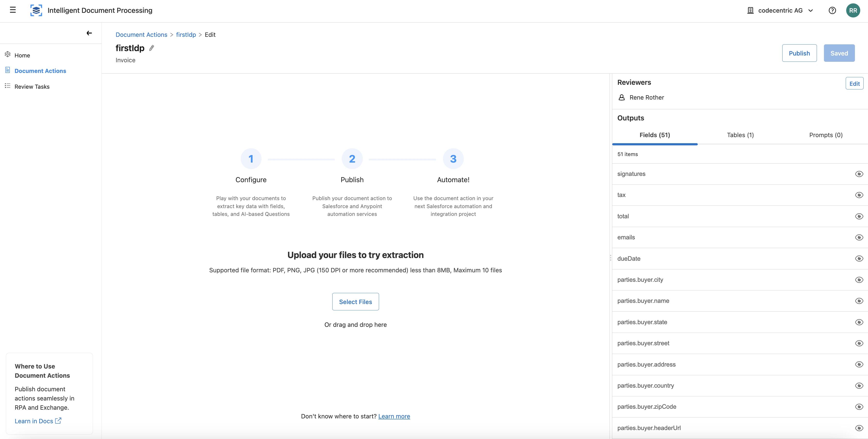
Task: Click the Publish button
Action: pos(799,53)
